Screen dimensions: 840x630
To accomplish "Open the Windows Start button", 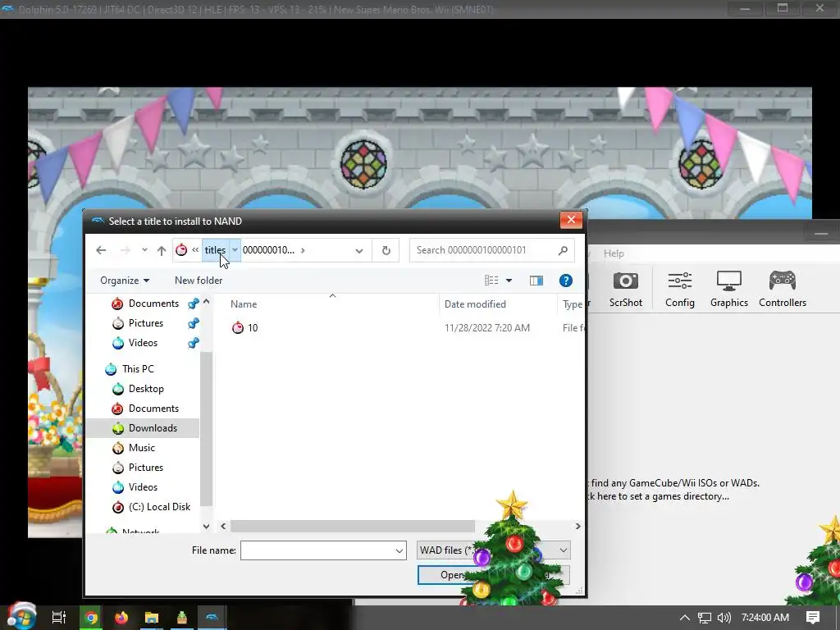I will tap(21, 616).
